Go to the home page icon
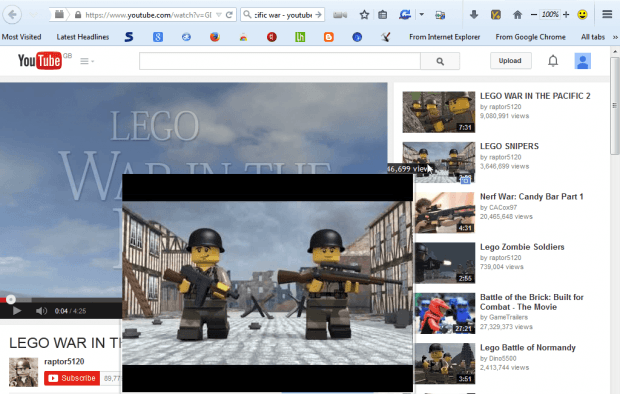 [x=517, y=15]
